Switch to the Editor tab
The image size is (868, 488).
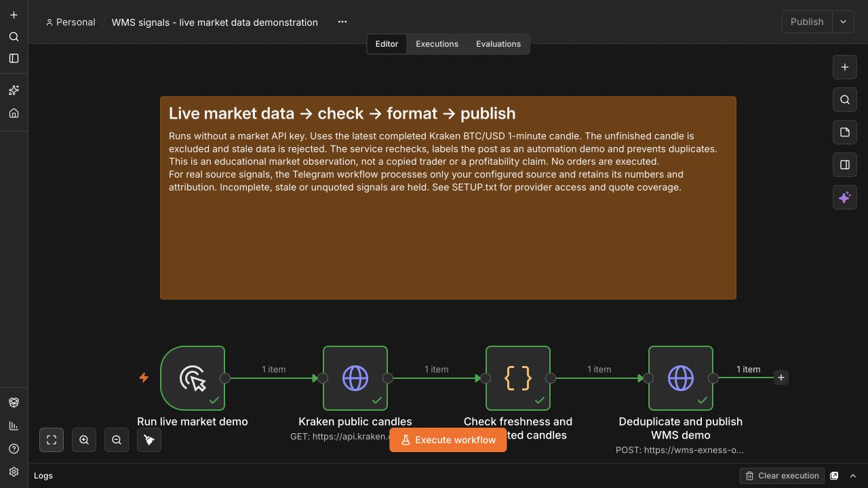click(387, 44)
